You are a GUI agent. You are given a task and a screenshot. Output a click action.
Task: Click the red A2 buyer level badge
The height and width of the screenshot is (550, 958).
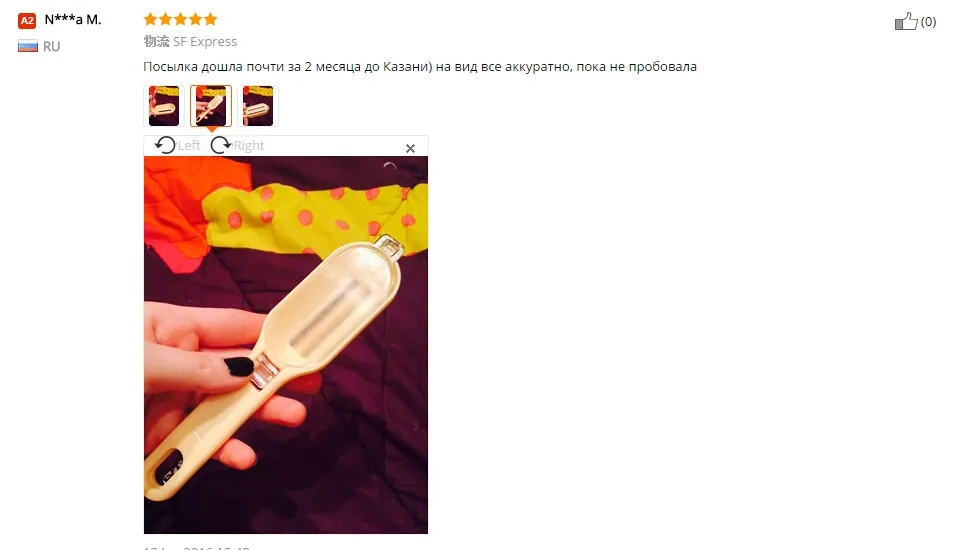[x=27, y=21]
